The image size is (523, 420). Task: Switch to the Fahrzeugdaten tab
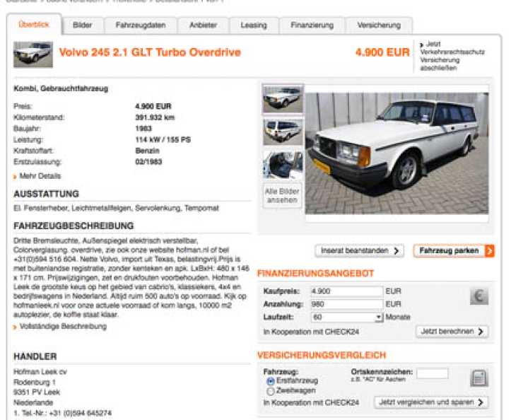pos(140,25)
